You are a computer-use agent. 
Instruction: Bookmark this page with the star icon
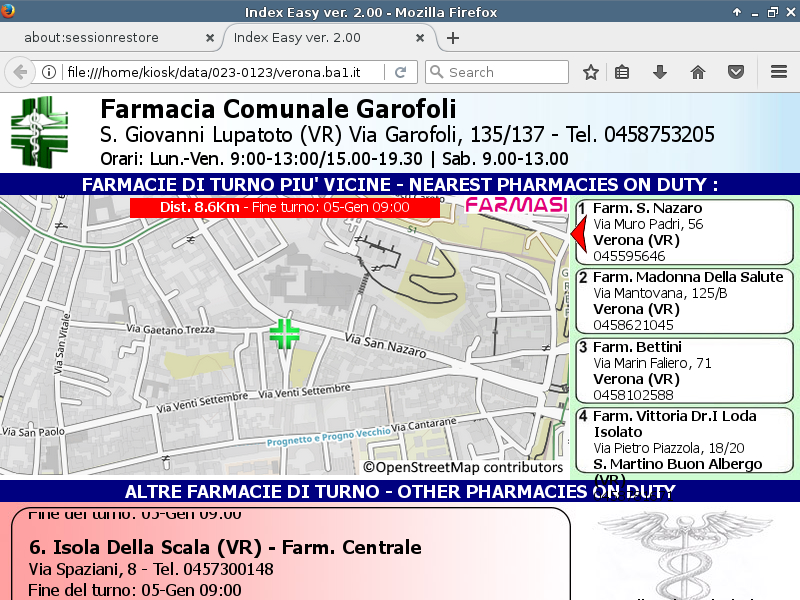coord(591,72)
